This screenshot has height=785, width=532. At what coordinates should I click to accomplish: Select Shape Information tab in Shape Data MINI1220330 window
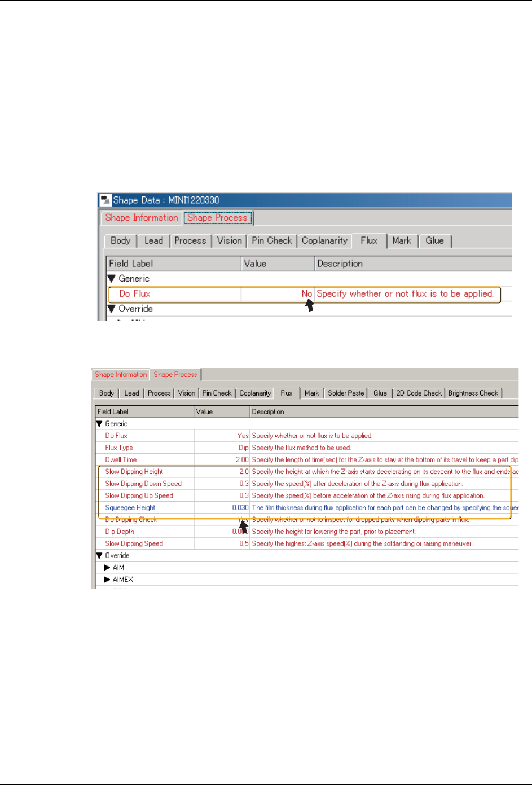point(142,218)
